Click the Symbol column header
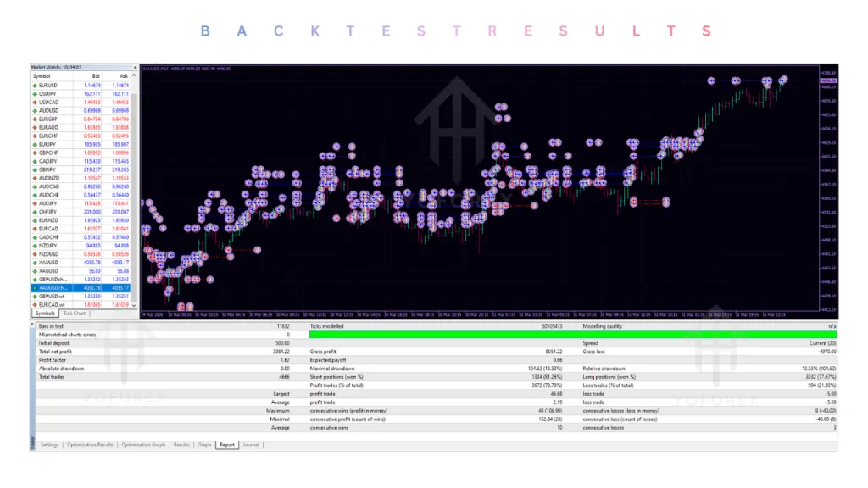 42,76
